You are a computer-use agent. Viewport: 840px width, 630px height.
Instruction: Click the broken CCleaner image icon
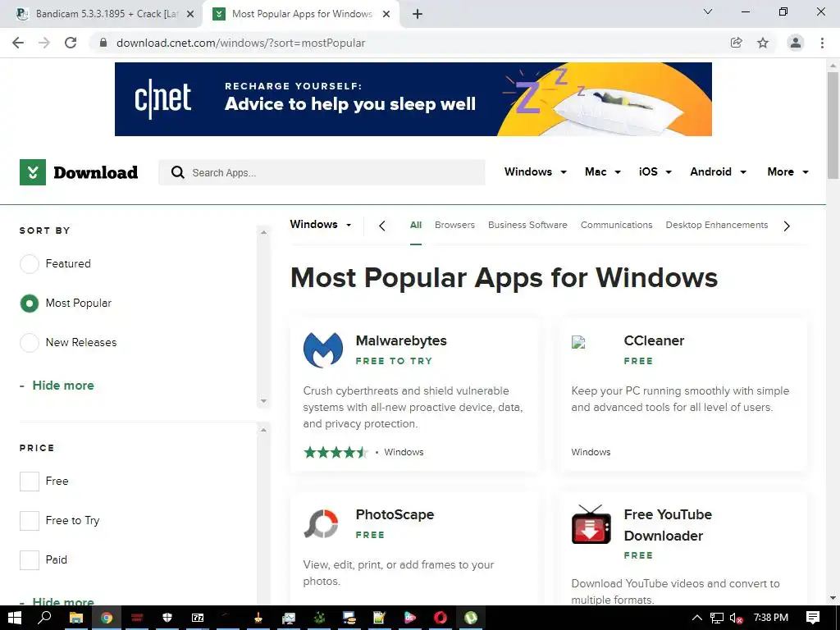pyautogui.click(x=578, y=342)
